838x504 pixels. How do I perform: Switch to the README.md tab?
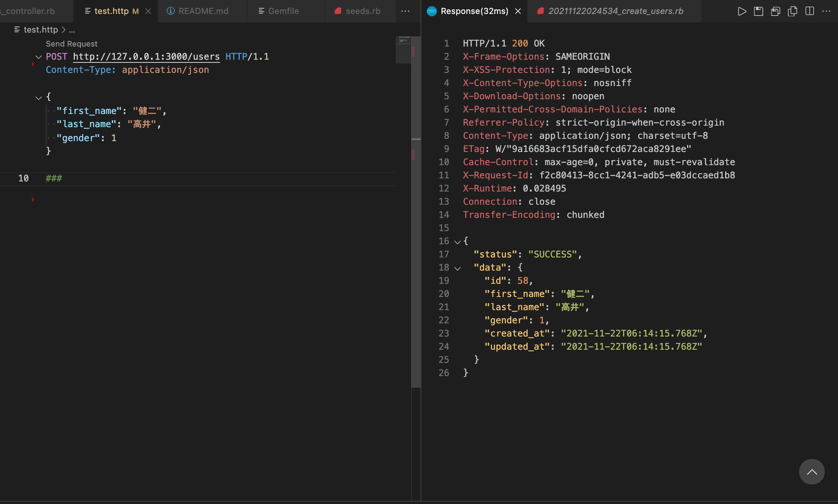[203, 11]
